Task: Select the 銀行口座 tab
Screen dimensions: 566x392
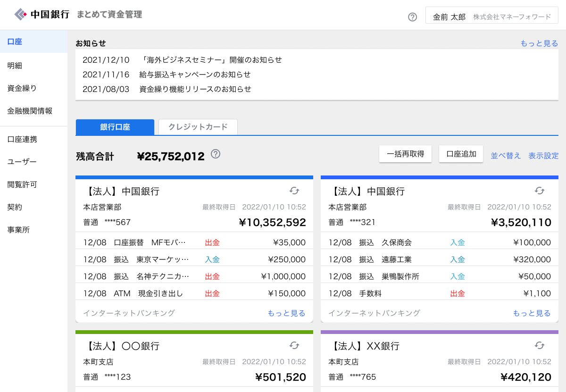Action: (115, 127)
